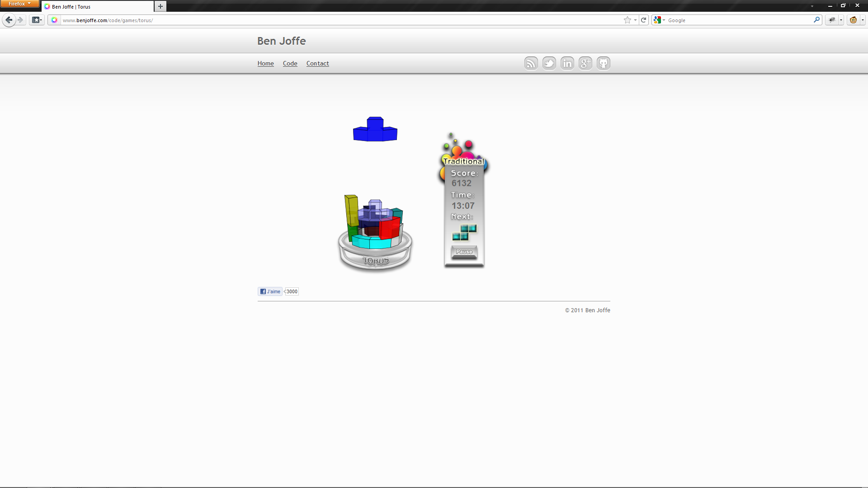This screenshot has width=868, height=488.
Task: Open the Code navigation link
Action: point(290,63)
